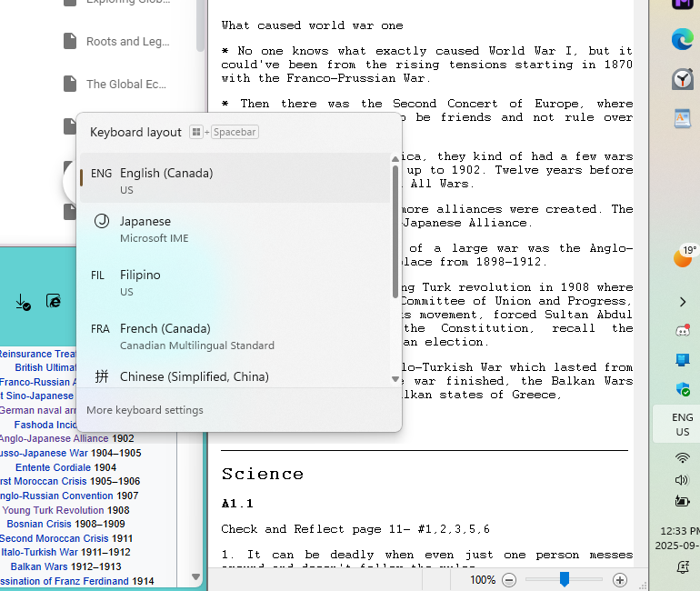Click the zoom in plus button

pos(620,580)
